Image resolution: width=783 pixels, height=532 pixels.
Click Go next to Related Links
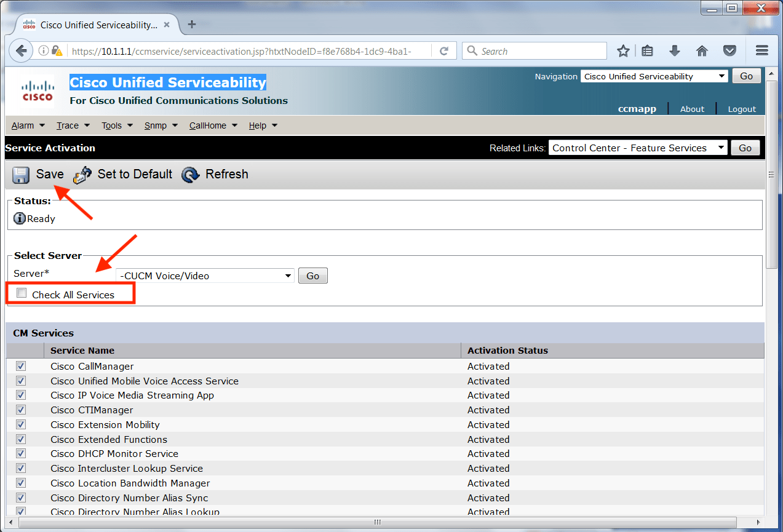(745, 148)
